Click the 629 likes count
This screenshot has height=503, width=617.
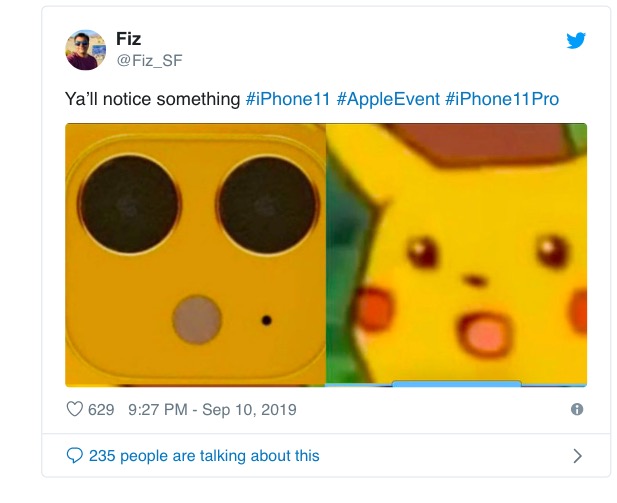click(101, 409)
